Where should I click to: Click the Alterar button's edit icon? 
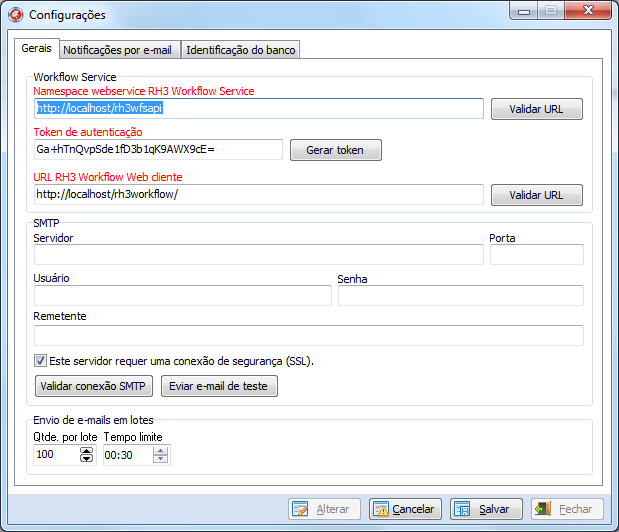[300, 509]
